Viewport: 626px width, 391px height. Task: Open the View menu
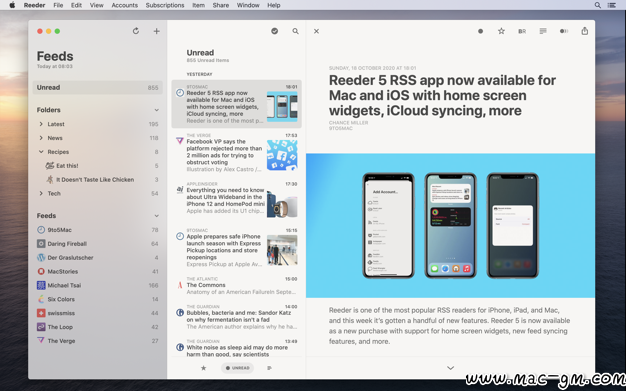click(x=96, y=5)
